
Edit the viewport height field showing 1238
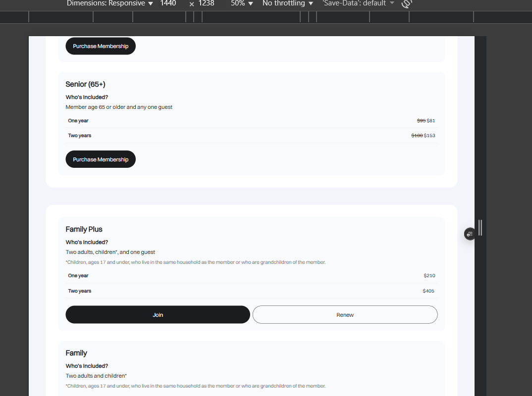(206, 3)
